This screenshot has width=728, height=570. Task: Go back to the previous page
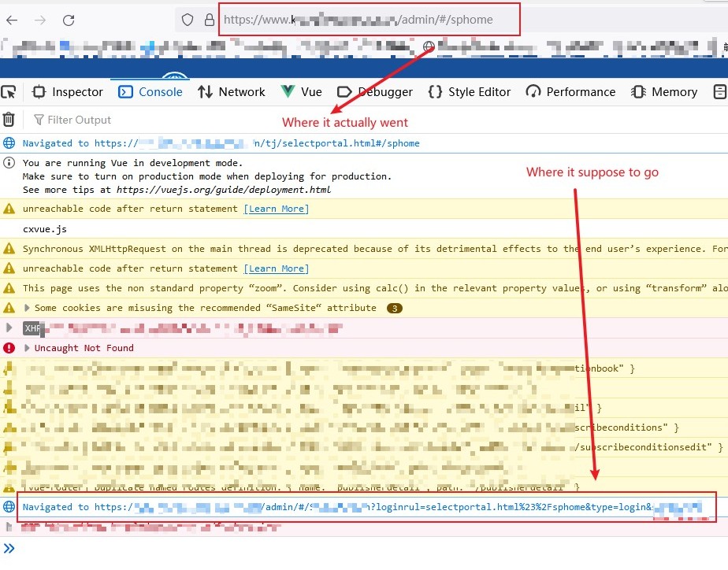[12, 20]
